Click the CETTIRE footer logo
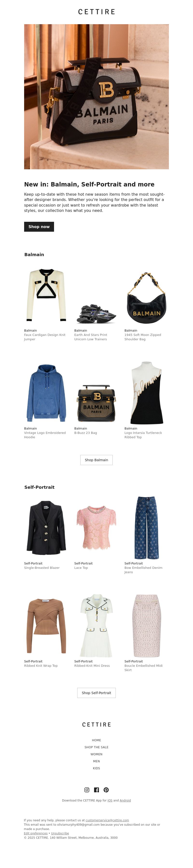Screen dimensions: 193x868 pos(96,724)
